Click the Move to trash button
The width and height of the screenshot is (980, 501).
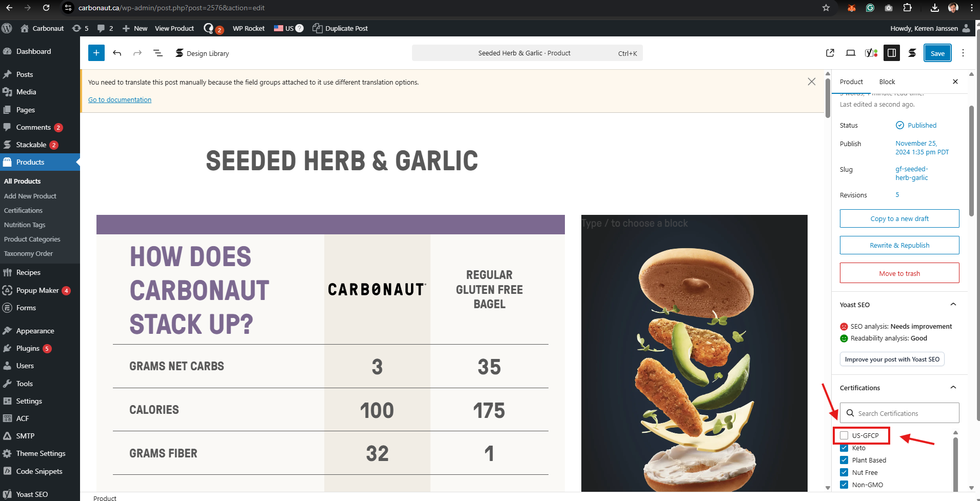pyautogui.click(x=899, y=273)
